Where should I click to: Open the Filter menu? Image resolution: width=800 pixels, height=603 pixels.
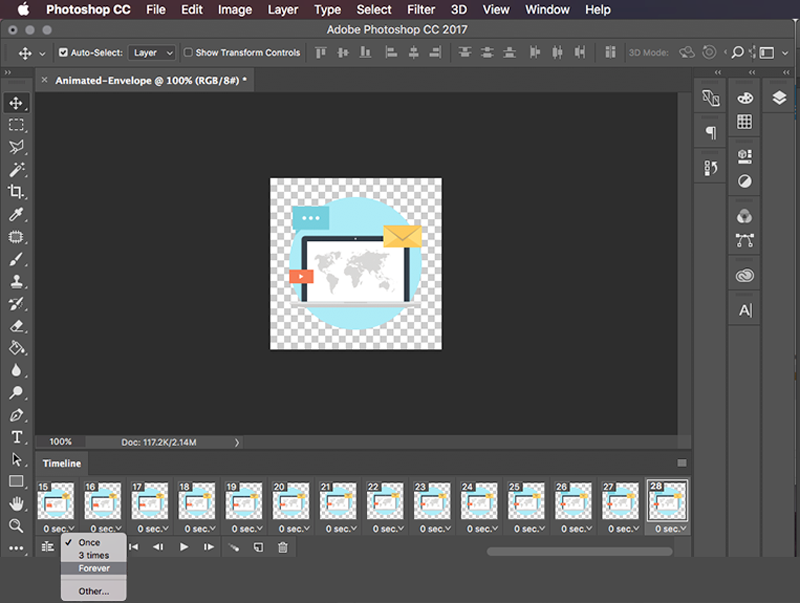coord(421,10)
